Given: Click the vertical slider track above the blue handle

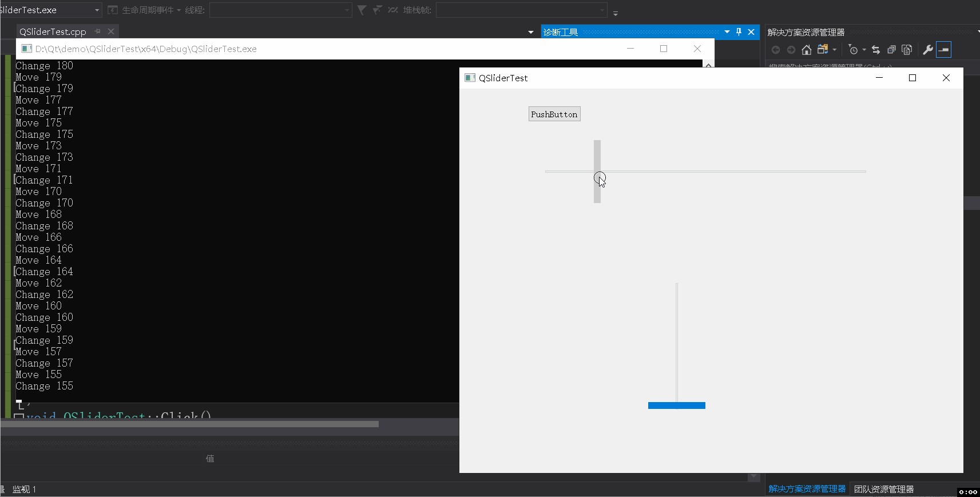Looking at the screenshot, I should 677,343.
